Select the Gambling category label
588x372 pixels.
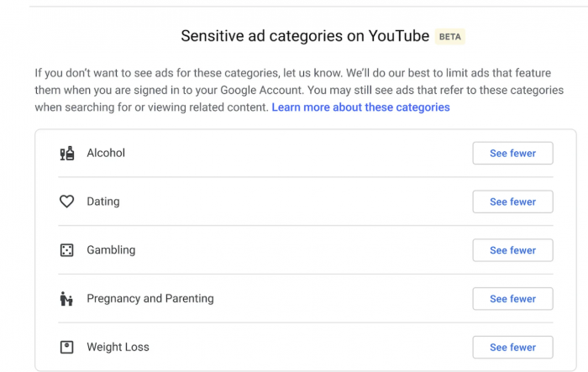111,250
